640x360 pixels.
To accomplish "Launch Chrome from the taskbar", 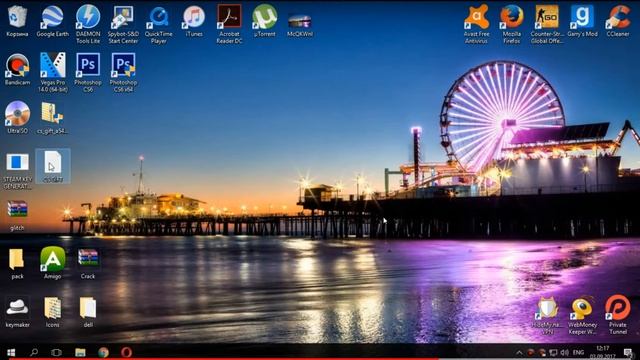I will pos(103,352).
